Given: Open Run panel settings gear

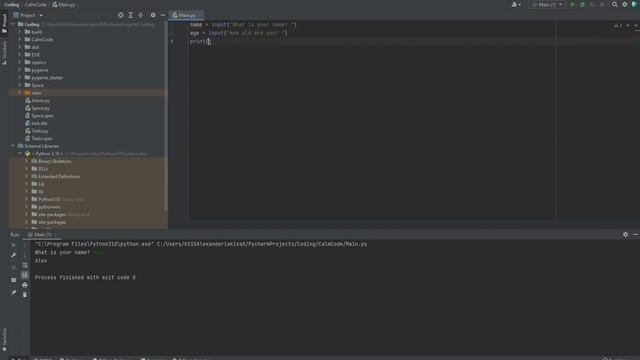Looking at the screenshot, I should pos(625,235).
